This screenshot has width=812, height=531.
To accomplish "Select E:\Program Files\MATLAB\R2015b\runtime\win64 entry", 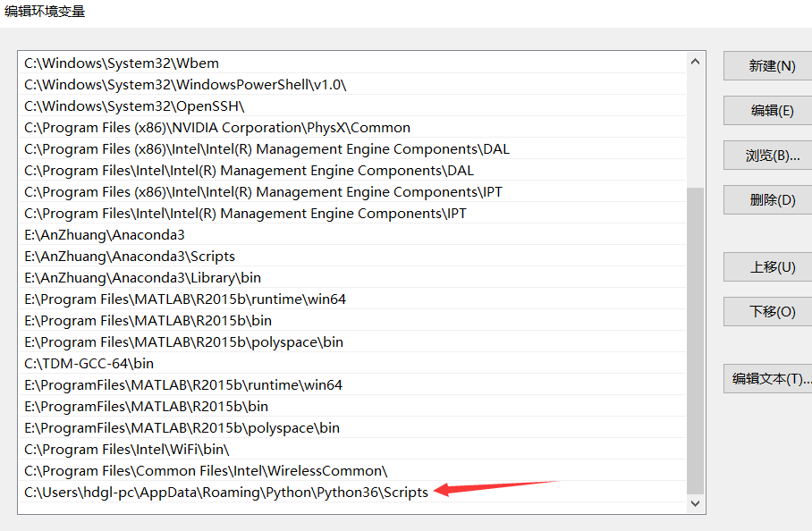I will click(x=352, y=299).
